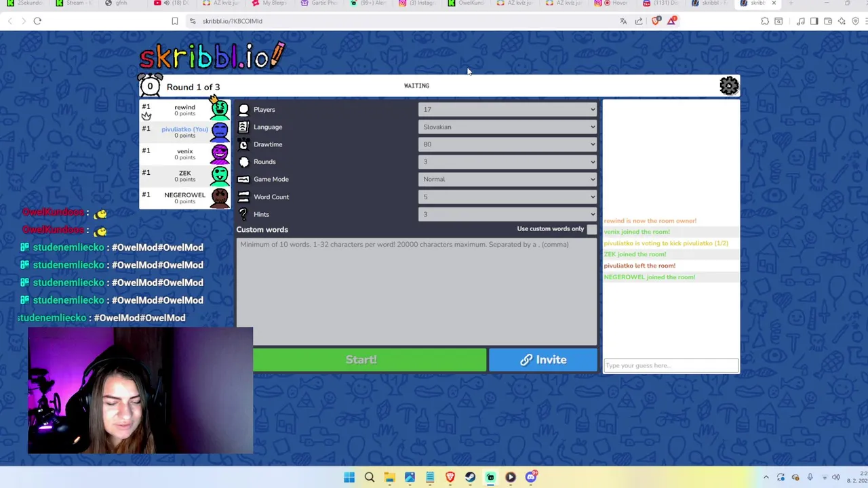Click Brave Rewards triangle icon
Image resolution: width=868 pixels, height=488 pixels.
click(671, 21)
